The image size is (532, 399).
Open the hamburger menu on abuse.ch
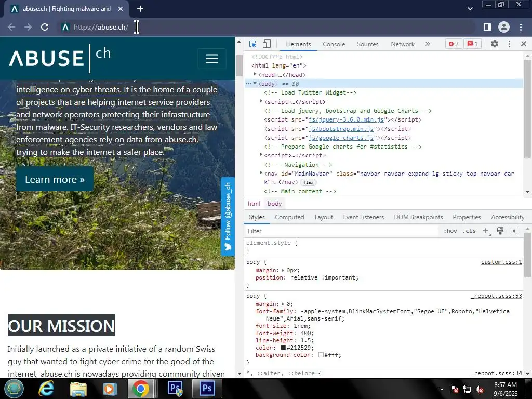[x=212, y=59]
